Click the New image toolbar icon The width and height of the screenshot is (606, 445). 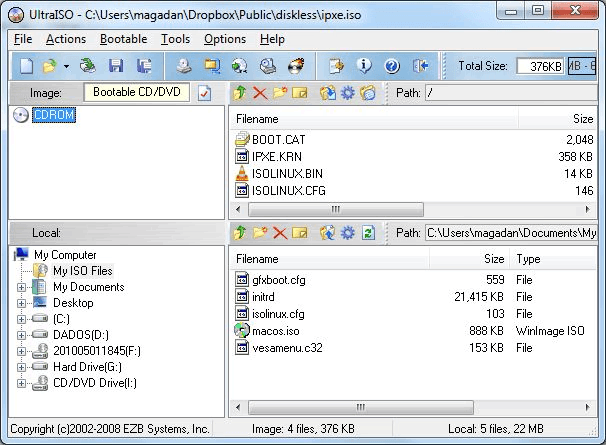pyautogui.click(x=26, y=66)
